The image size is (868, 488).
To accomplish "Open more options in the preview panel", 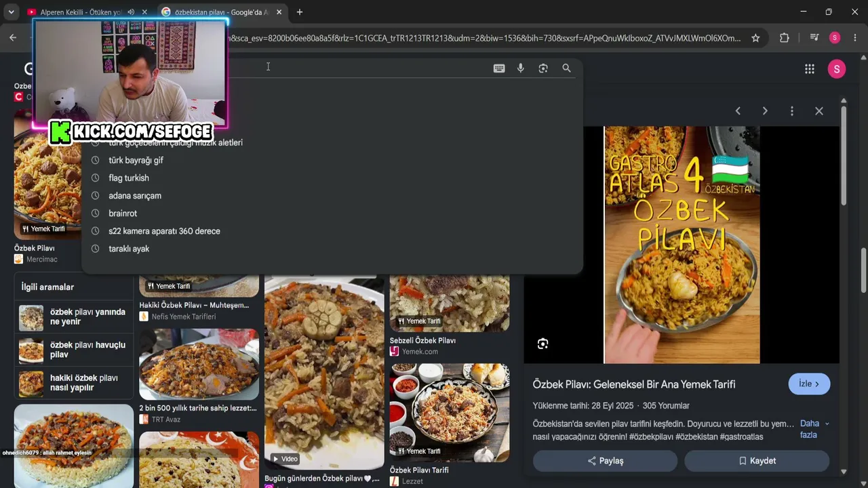I will pyautogui.click(x=792, y=110).
